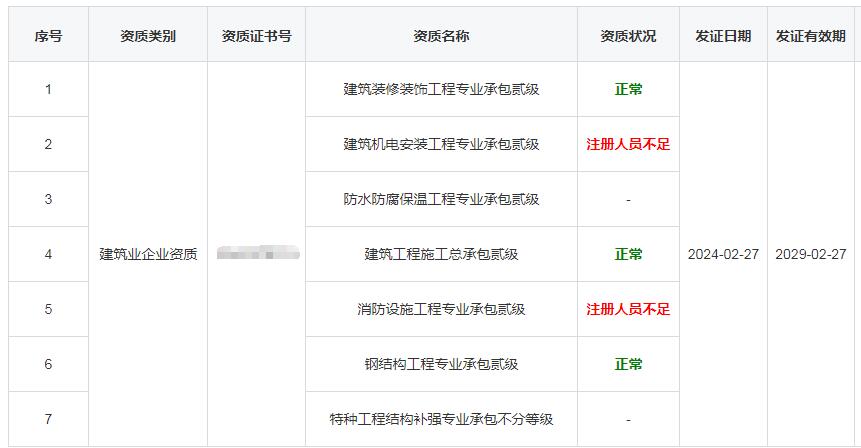Select the issue date 2024-02-27
Image resolution: width=861 pixels, height=448 pixels.
(723, 254)
